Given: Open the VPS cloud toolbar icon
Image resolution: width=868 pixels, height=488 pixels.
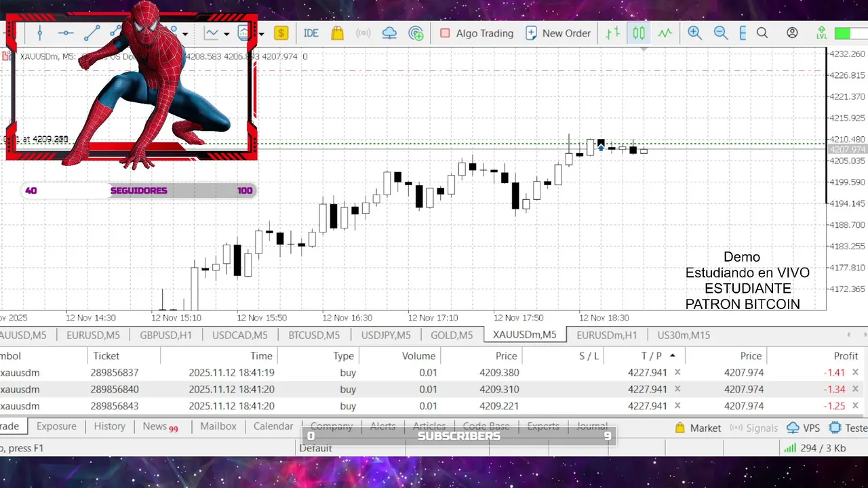Looking at the screenshot, I should pyautogui.click(x=390, y=33).
